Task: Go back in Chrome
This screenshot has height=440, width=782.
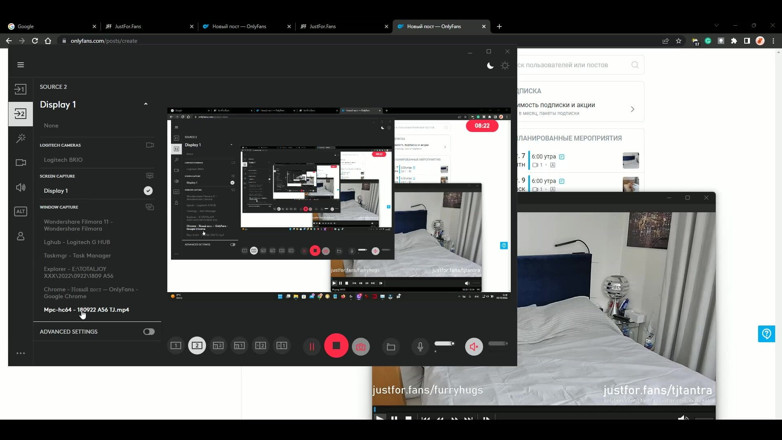Action: [x=9, y=41]
